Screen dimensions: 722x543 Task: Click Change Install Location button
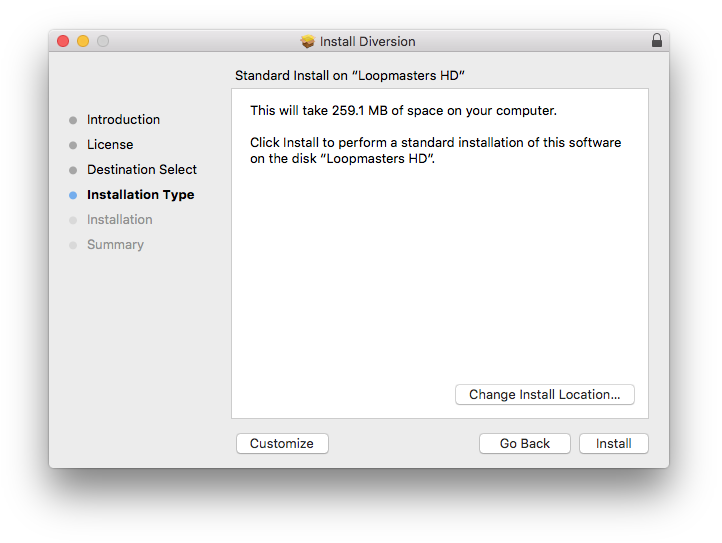click(545, 395)
